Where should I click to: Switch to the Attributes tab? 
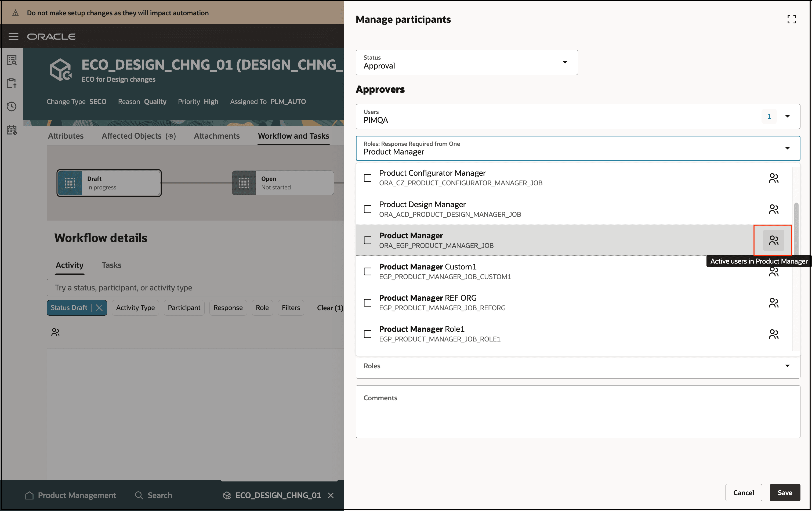click(x=66, y=136)
